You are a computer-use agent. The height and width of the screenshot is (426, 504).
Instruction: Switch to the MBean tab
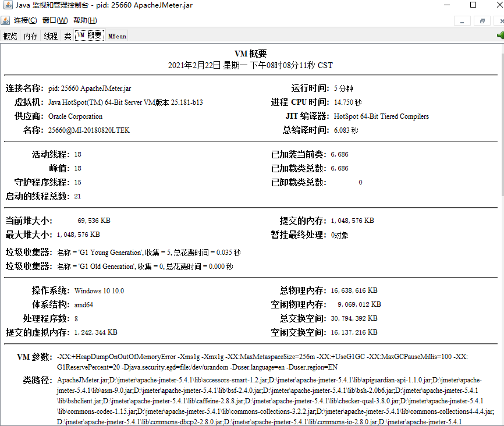pos(117,36)
